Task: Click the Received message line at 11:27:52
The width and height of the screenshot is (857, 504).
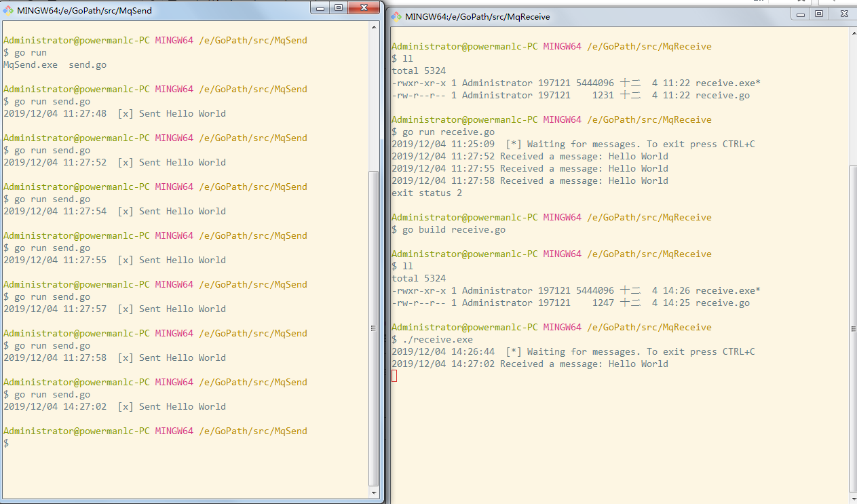Action: click(x=530, y=156)
